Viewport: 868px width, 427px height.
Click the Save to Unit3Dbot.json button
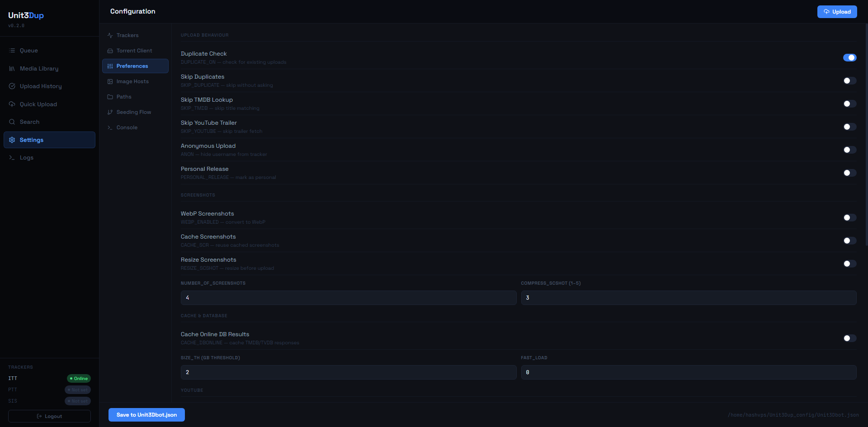pyautogui.click(x=146, y=414)
